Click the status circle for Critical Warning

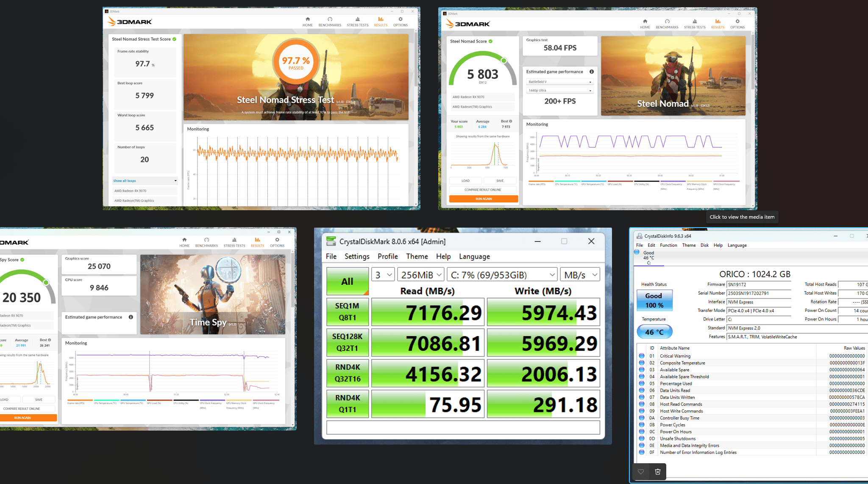tap(642, 356)
